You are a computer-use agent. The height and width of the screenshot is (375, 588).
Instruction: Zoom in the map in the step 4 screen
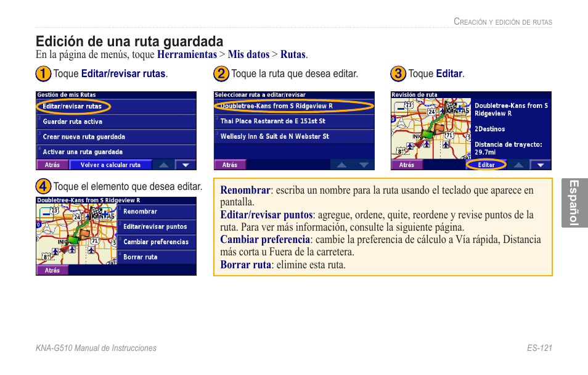[105, 214]
